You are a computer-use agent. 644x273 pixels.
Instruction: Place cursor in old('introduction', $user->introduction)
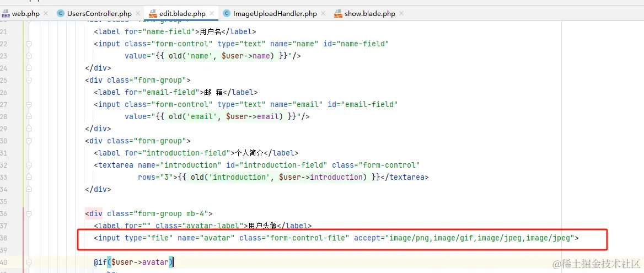(x=278, y=178)
